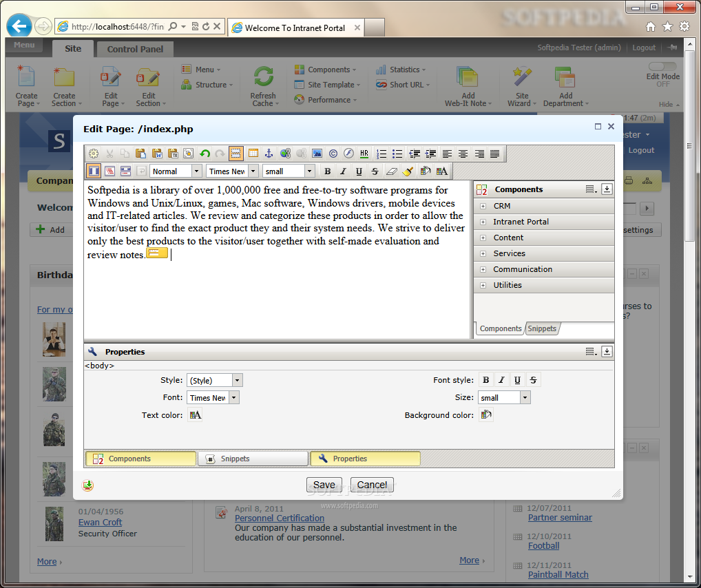Open Normal paragraph format dropdown
701x588 pixels.
point(176,171)
